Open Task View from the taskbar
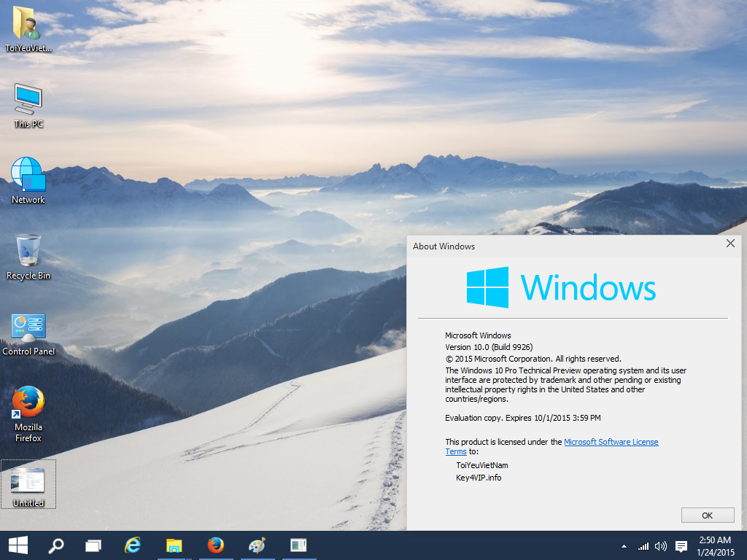Viewport: 747px width, 560px height. click(93, 545)
